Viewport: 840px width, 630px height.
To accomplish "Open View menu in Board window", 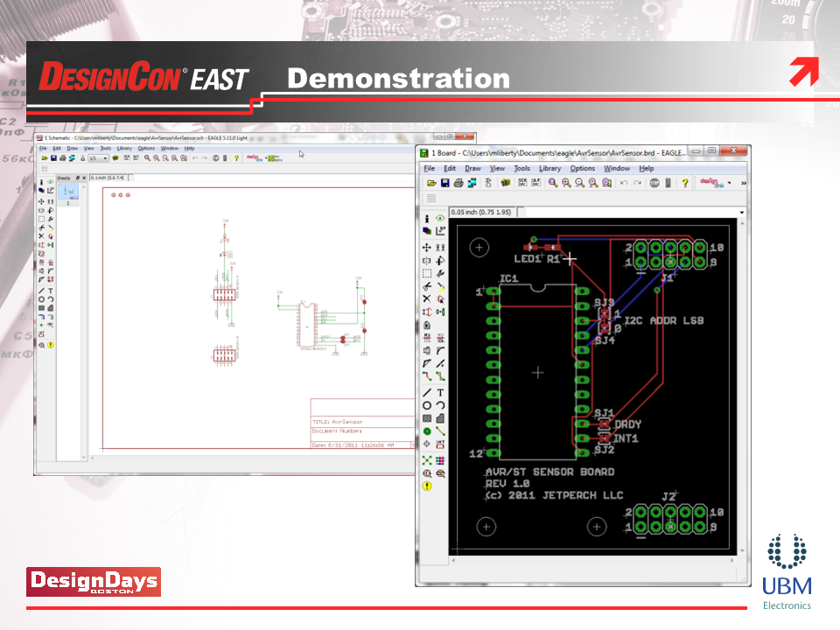I will 497,168.
